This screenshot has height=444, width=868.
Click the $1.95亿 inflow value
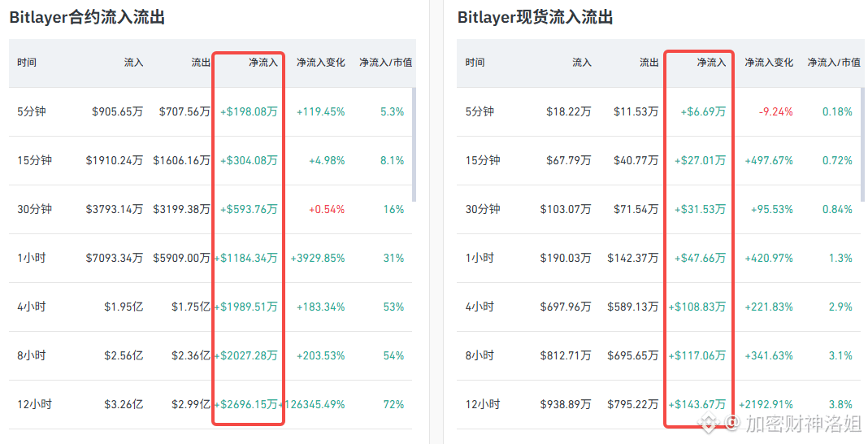[x=124, y=307]
